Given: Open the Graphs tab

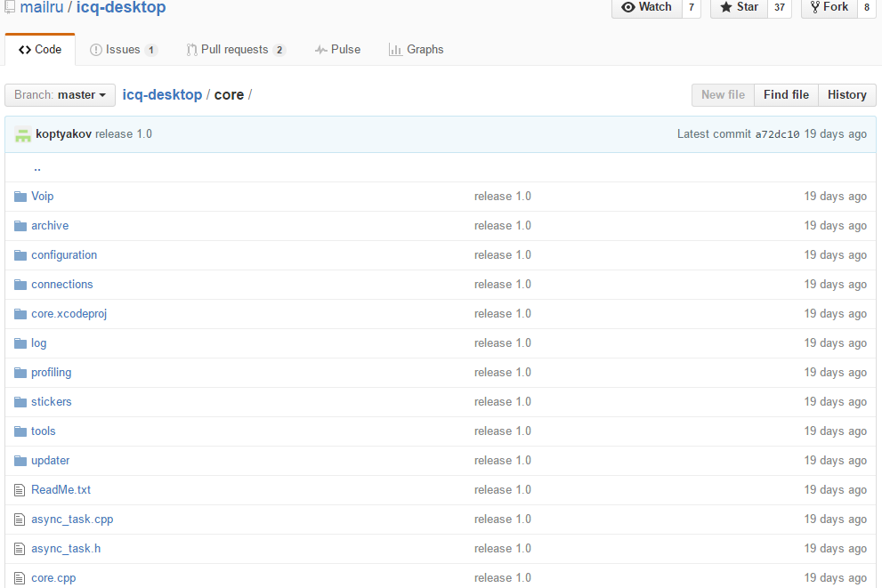Looking at the screenshot, I should tap(417, 50).
